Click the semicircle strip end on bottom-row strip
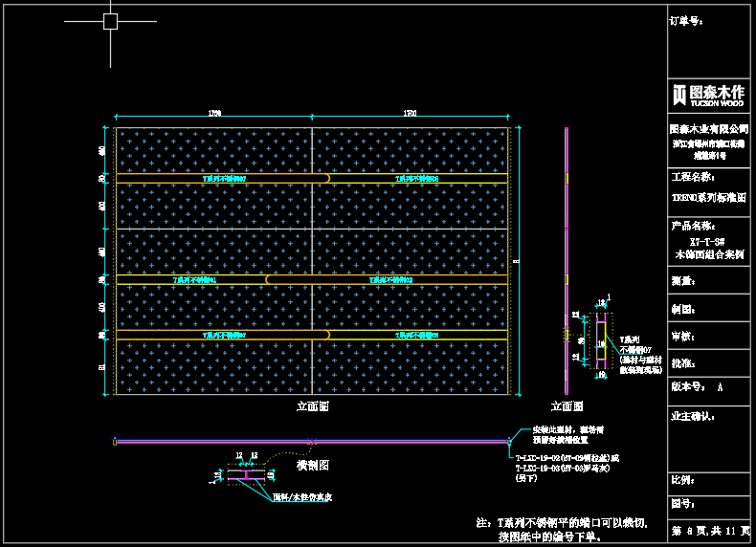 coord(327,336)
